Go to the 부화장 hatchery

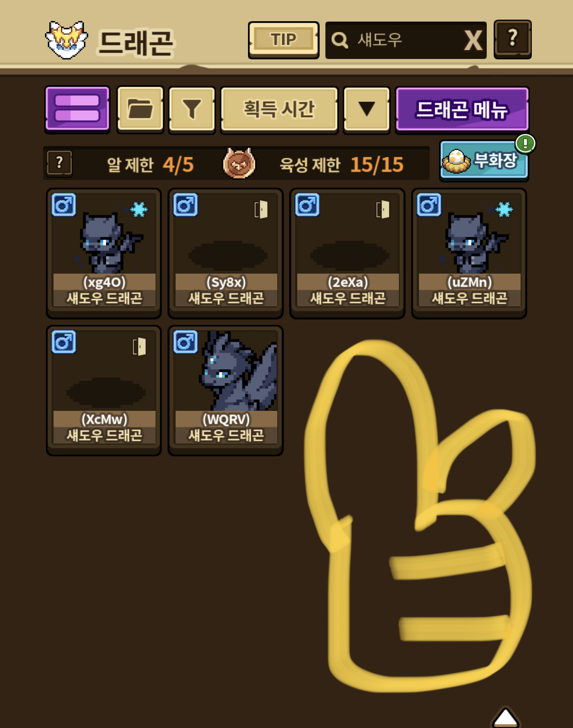(484, 160)
